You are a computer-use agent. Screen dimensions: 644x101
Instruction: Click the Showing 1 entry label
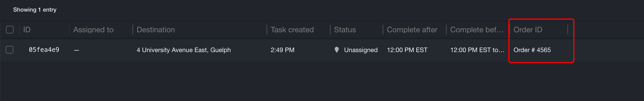(x=35, y=10)
